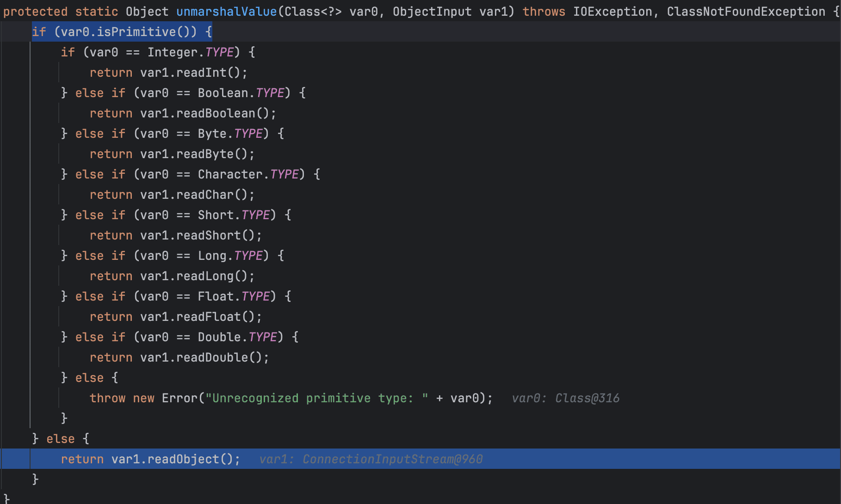Click Float.TYPE in the else-if condition
The image size is (841, 504).
[234, 296]
